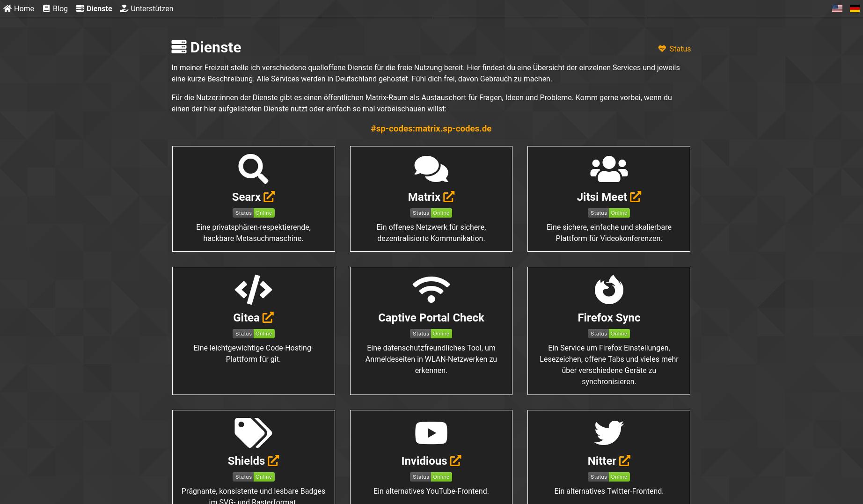Open the Status page link
The width and height of the screenshot is (863, 504).
[x=674, y=49]
